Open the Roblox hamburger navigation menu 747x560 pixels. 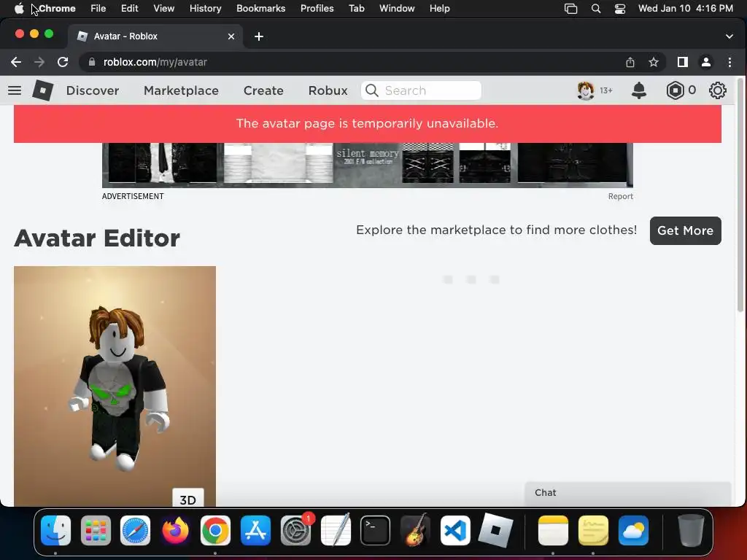(15, 90)
